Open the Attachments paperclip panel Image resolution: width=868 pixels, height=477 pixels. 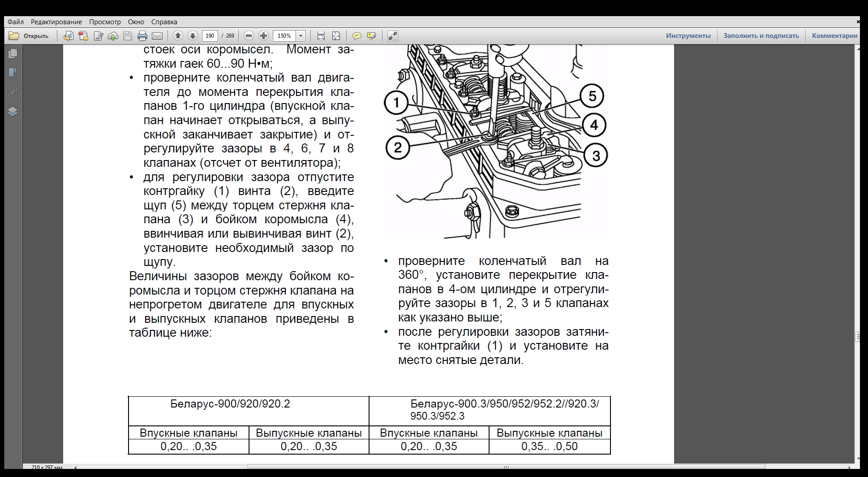click(13, 92)
